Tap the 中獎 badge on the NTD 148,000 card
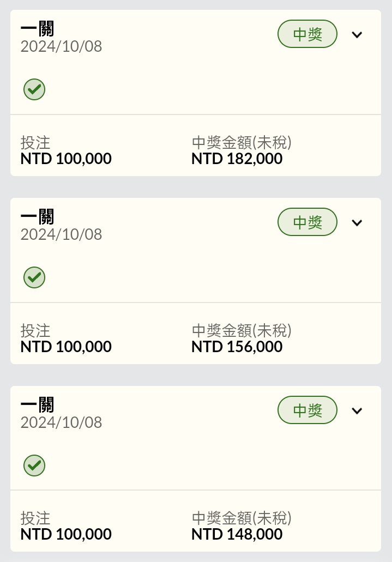 (307, 410)
